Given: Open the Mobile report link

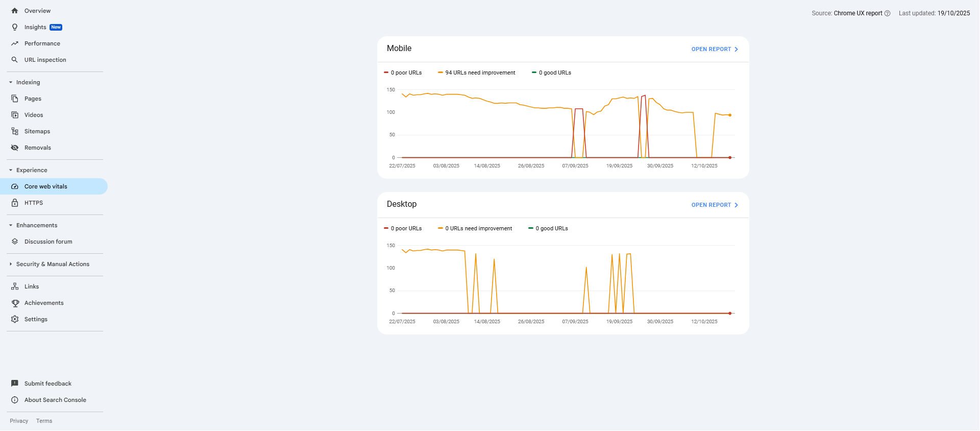Looking at the screenshot, I should click(715, 50).
